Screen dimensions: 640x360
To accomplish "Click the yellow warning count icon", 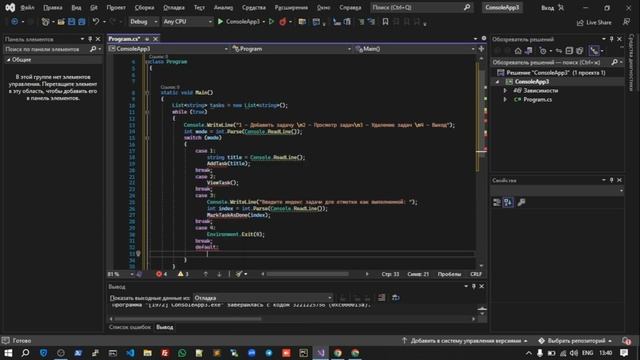I will tap(180, 274).
